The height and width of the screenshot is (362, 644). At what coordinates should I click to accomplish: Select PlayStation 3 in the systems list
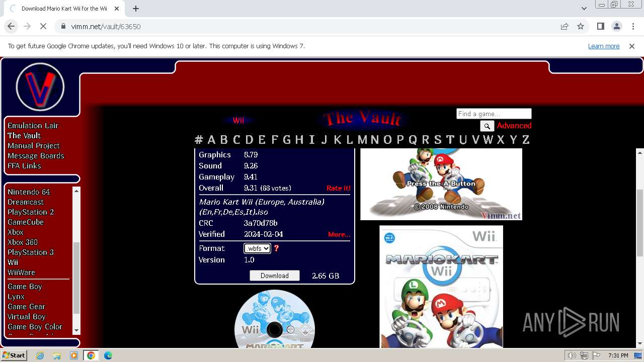click(31, 252)
